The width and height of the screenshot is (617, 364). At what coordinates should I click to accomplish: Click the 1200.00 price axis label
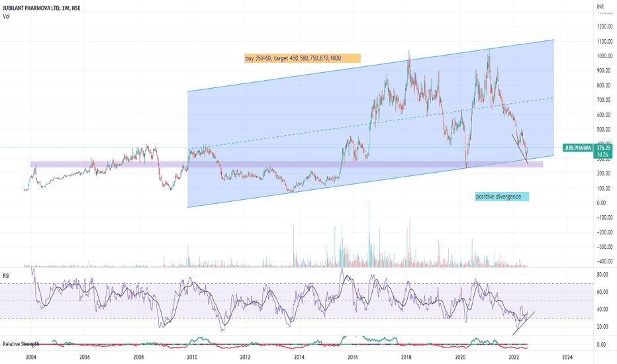[605, 26]
